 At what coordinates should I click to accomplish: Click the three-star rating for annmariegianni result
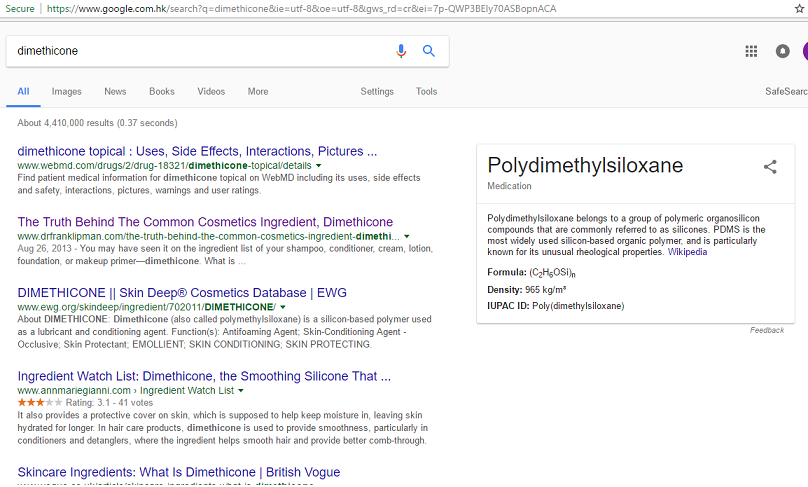(40, 402)
